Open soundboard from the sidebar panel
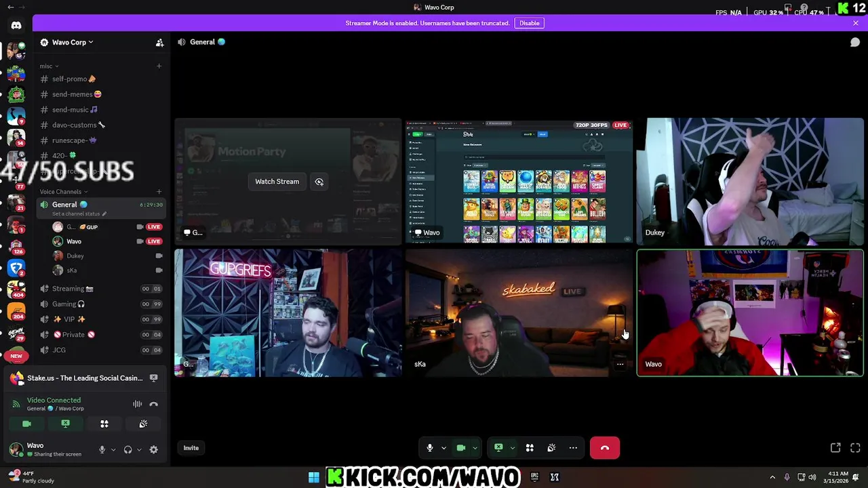The width and height of the screenshot is (868, 488). point(143,424)
